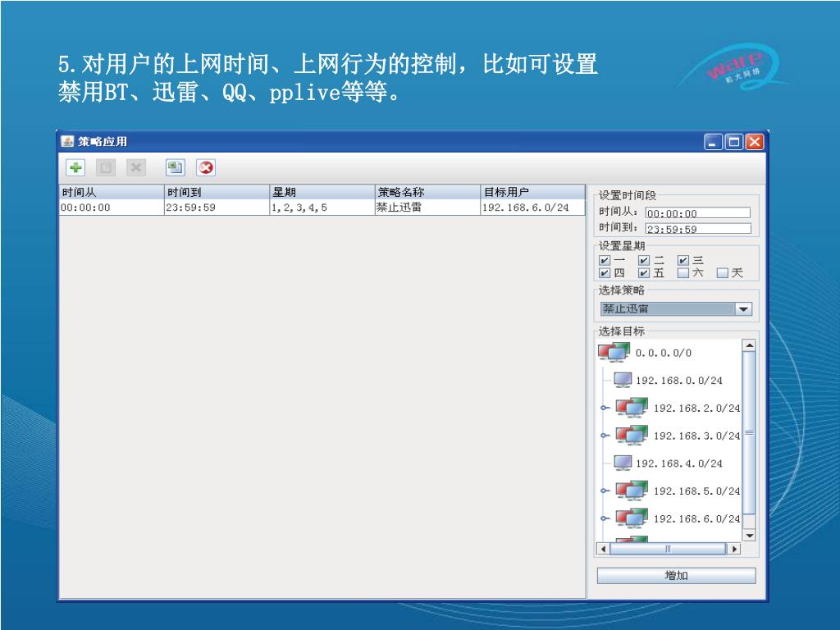Screen dimensions: 840x630
Task: Select the 0.0.0.0/0 network group icon
Action: (614, 352)
